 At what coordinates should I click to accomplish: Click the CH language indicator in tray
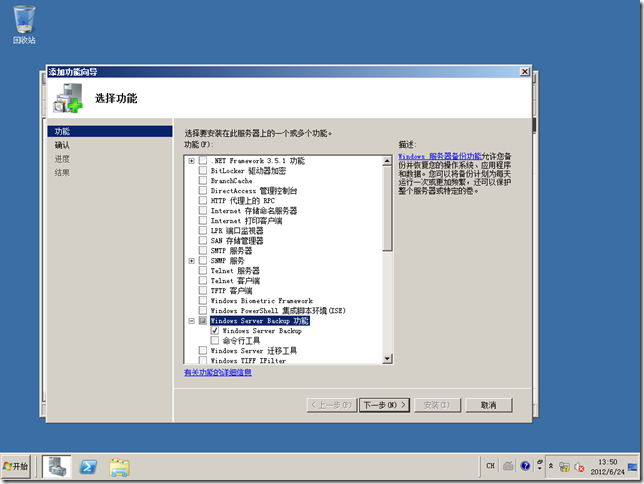[x=490, y=466]
